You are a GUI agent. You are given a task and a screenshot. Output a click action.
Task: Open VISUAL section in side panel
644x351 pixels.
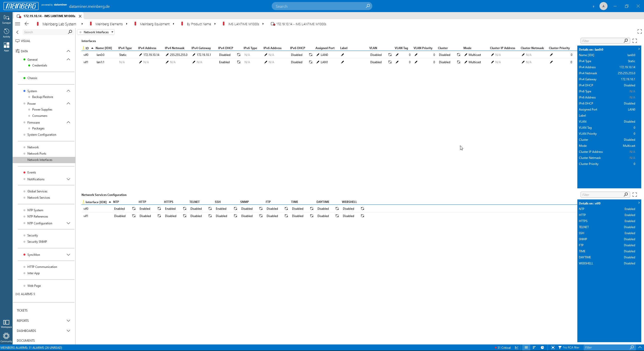coord(25,41)
